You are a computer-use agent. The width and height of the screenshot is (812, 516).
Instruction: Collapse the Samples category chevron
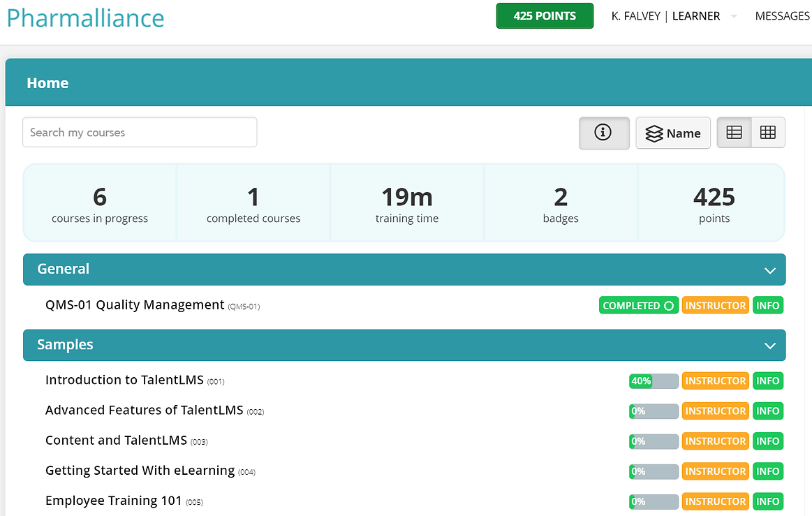coord(770,346)
